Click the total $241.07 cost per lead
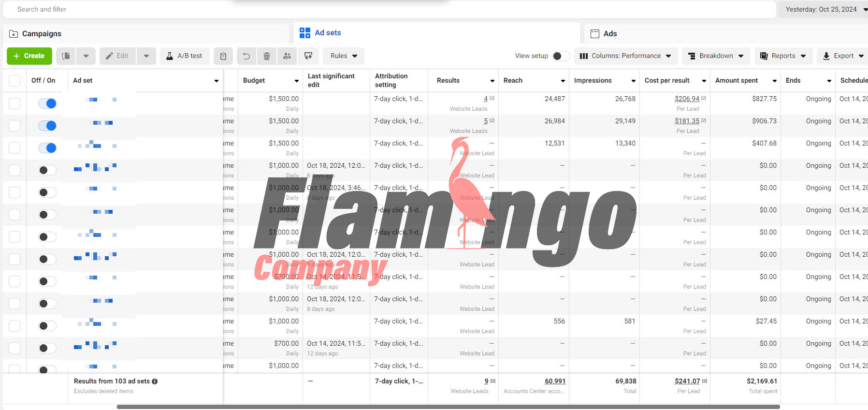Viewport: 868px width, 410px height. click(687, 381)
